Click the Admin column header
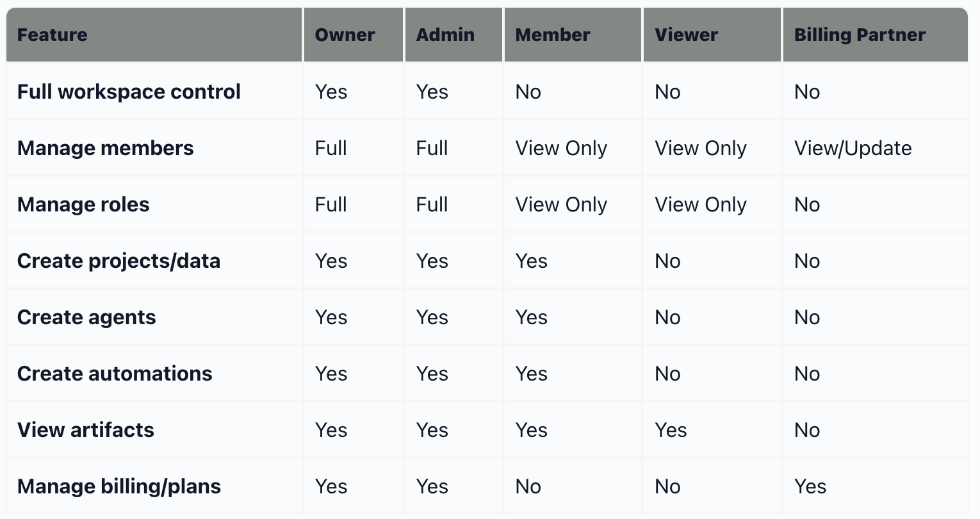This screenshot has width=980, height=519. pyautogui.click(x=445, y=35)
